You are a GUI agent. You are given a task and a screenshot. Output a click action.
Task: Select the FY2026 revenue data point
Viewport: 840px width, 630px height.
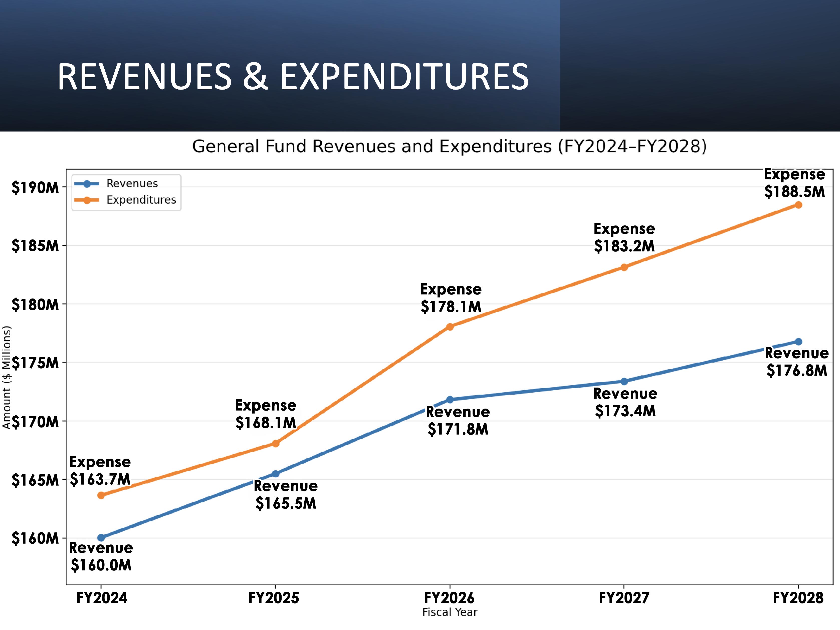450,400
